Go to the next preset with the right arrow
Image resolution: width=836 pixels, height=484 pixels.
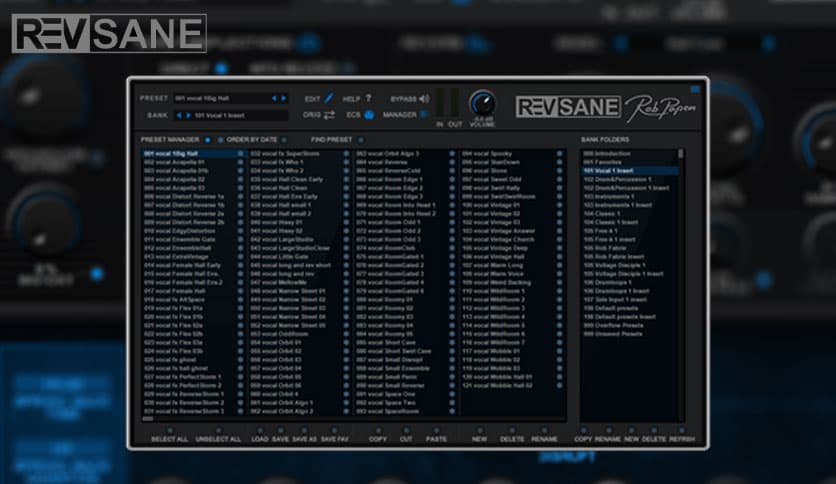(x=284, y=98)
